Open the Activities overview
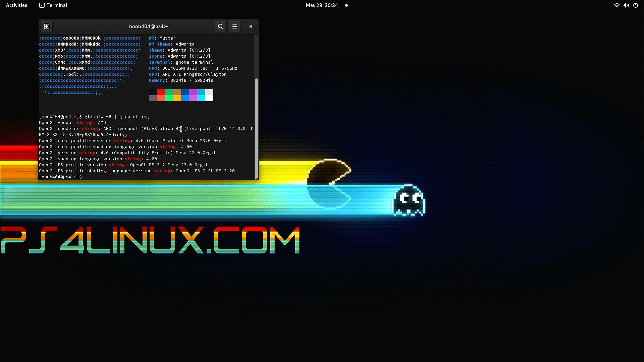The width and height of the screenshot is (644, 362). (x=16, y=5)
